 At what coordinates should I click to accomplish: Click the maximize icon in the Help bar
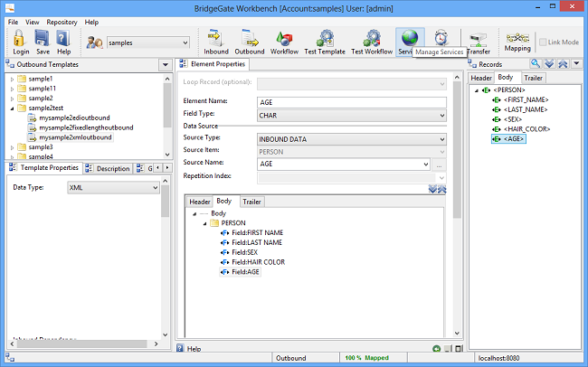(x=459, y=349)
